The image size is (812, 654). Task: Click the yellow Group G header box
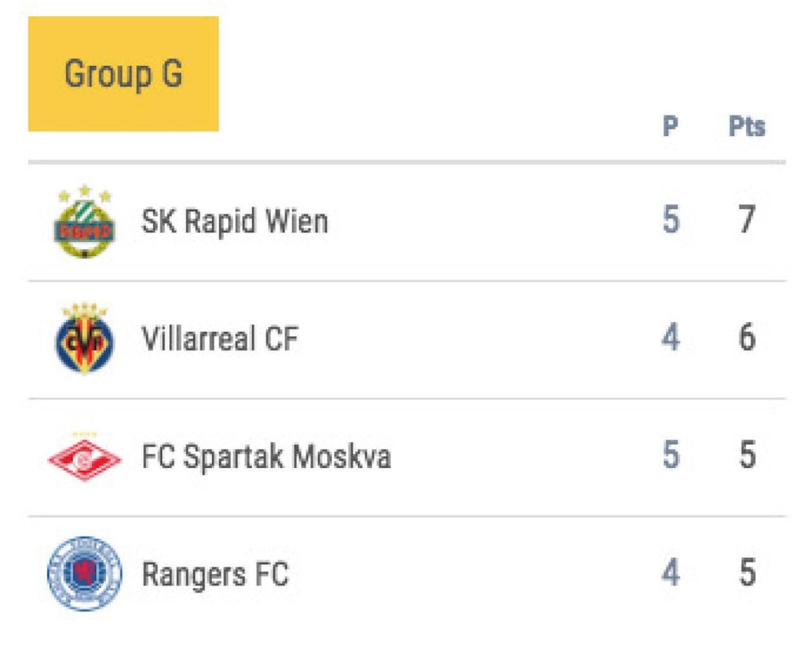click(x=123, y=74)
